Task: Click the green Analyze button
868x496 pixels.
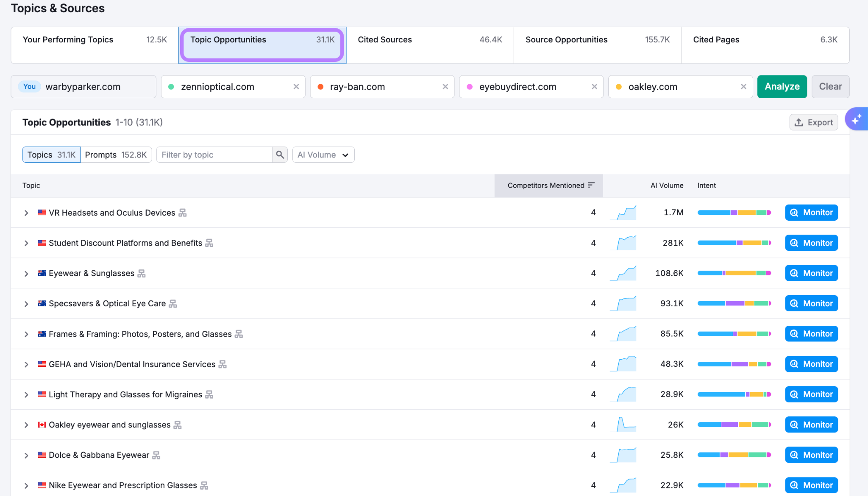Action: (782, 87)
